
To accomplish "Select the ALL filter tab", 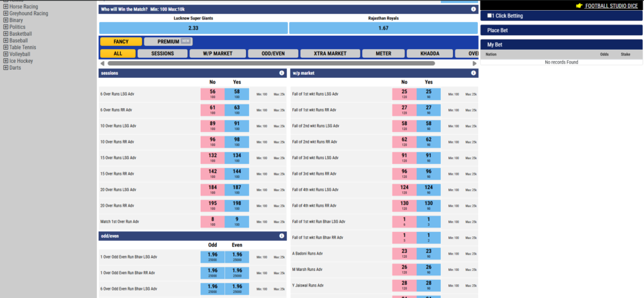I will point(118,53).
